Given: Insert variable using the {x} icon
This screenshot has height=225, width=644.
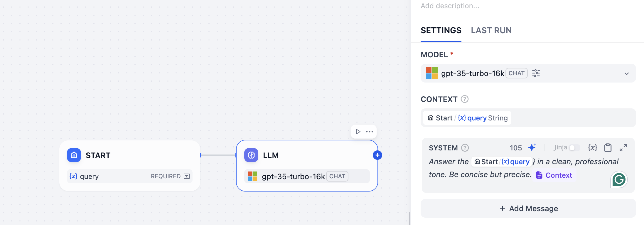Looking at the screenshot, I should coord(592,147).
